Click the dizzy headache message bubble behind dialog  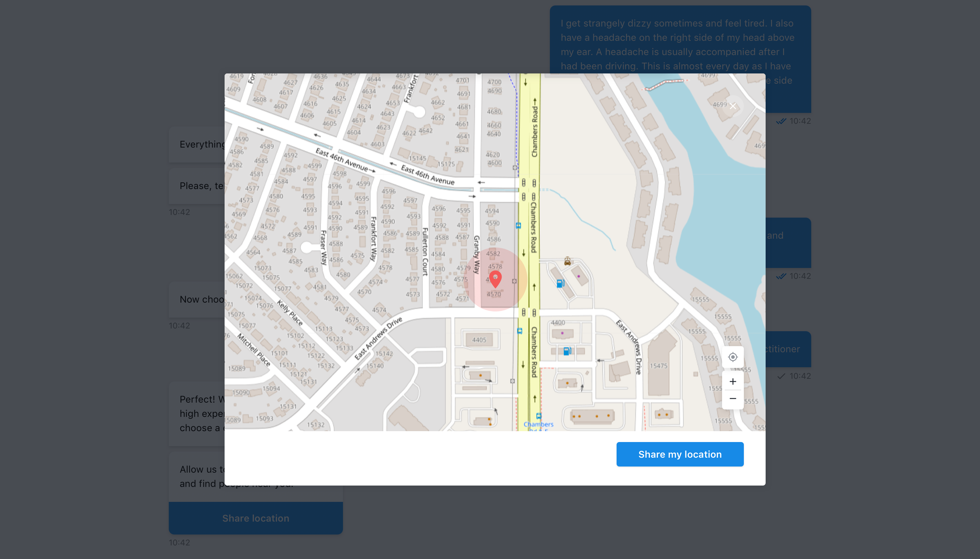(680, 59)
